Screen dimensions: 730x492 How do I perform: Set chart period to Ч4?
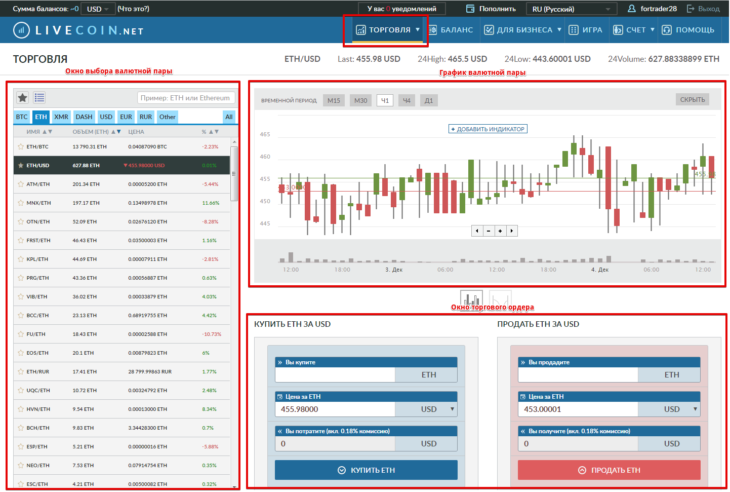[406, 100]
